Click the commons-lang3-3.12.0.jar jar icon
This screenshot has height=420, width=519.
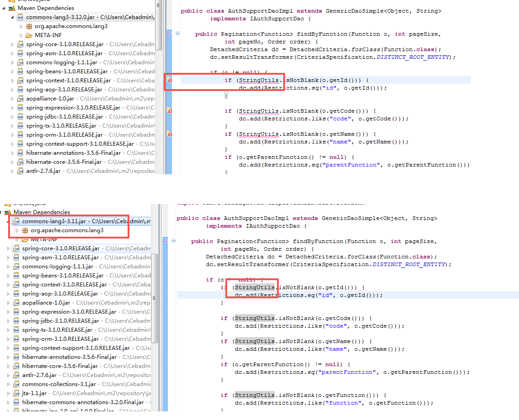tap(20, 17)
